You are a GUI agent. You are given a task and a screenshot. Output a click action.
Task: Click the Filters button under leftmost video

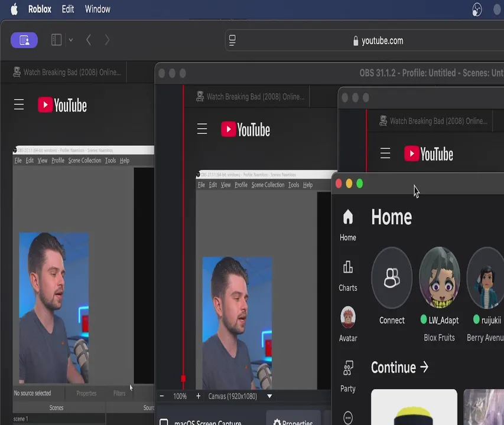[119, 393]
